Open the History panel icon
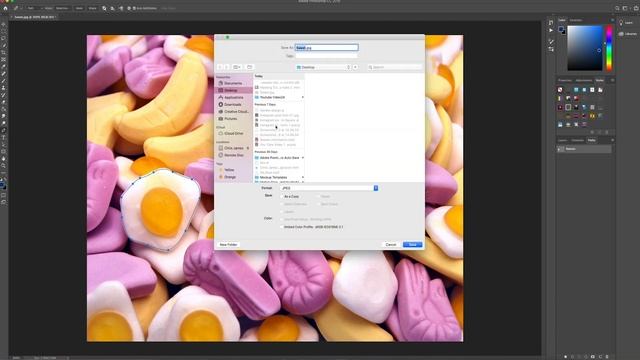The width and height of the screenshot is (640, 360). tap(551, 23)
